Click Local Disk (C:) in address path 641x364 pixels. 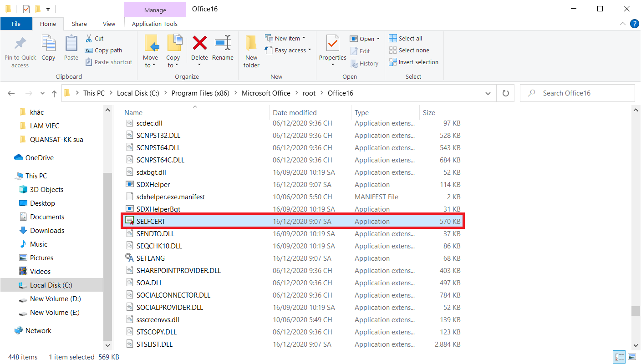point(138,93)
